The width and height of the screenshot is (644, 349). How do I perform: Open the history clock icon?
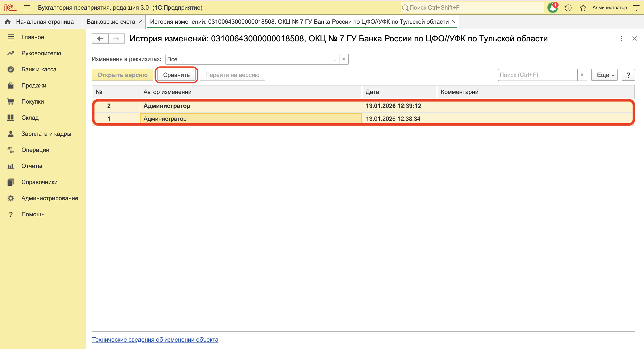[x=568, y=8]
